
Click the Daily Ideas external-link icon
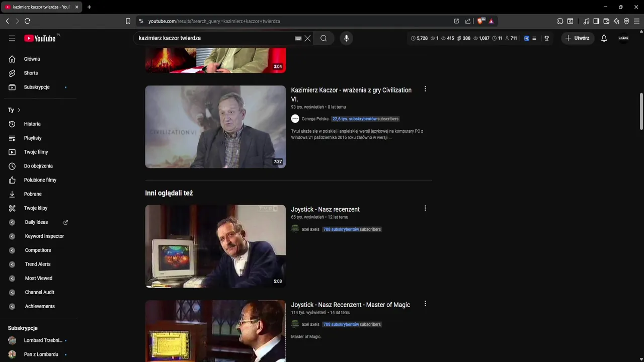(65, 222)
